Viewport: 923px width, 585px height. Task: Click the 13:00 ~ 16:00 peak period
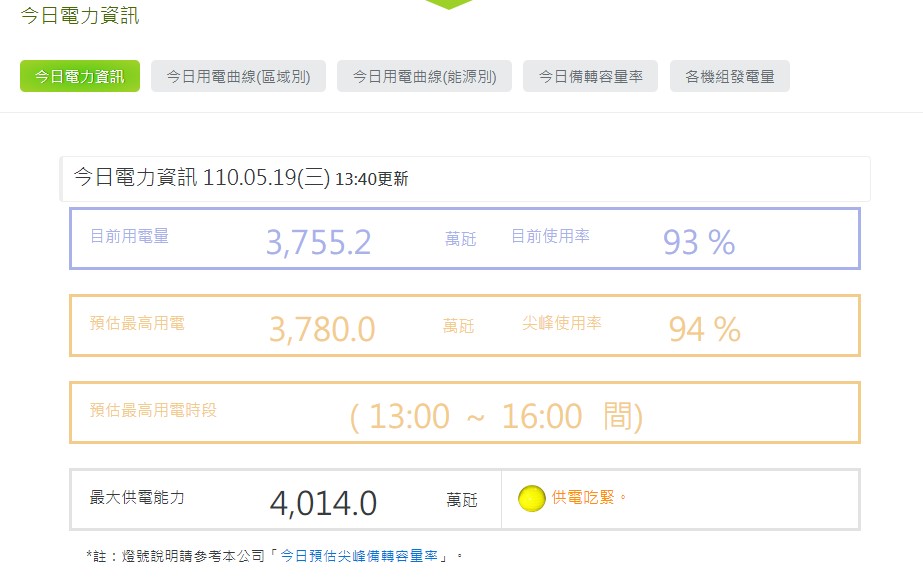pyautogui.click(x=496, y=416)
